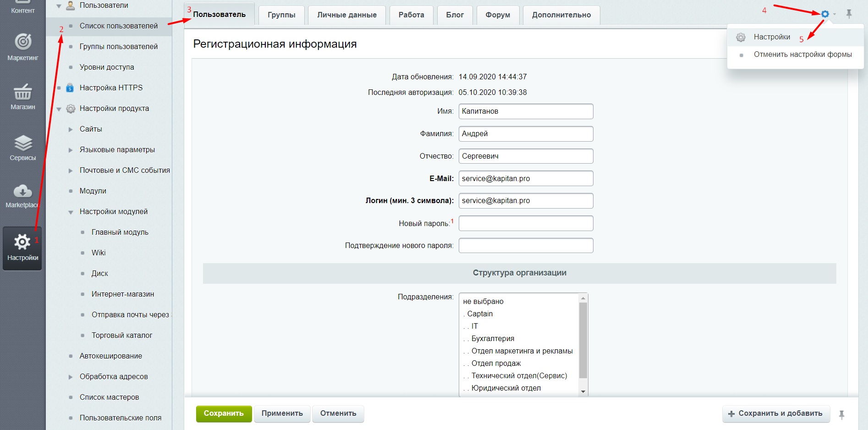Click the pin icon beside the tabs
Viewport: 868px width, 430px height.
pyautogui.click(x=849, y=14)
